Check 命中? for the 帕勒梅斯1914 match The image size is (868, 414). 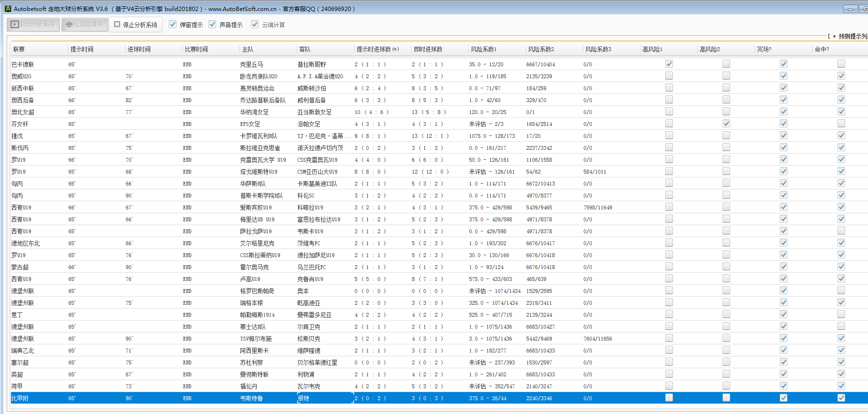(x=841, y=314)
